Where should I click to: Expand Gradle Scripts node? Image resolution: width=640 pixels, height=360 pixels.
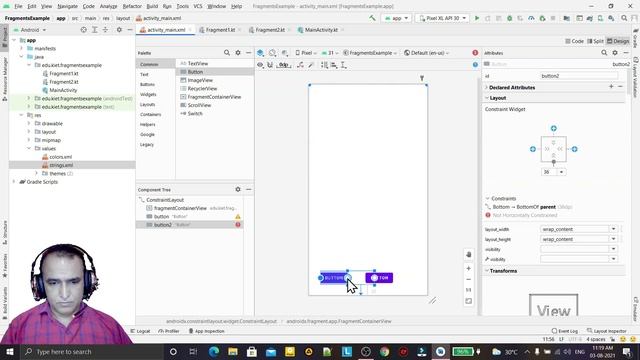14,182
